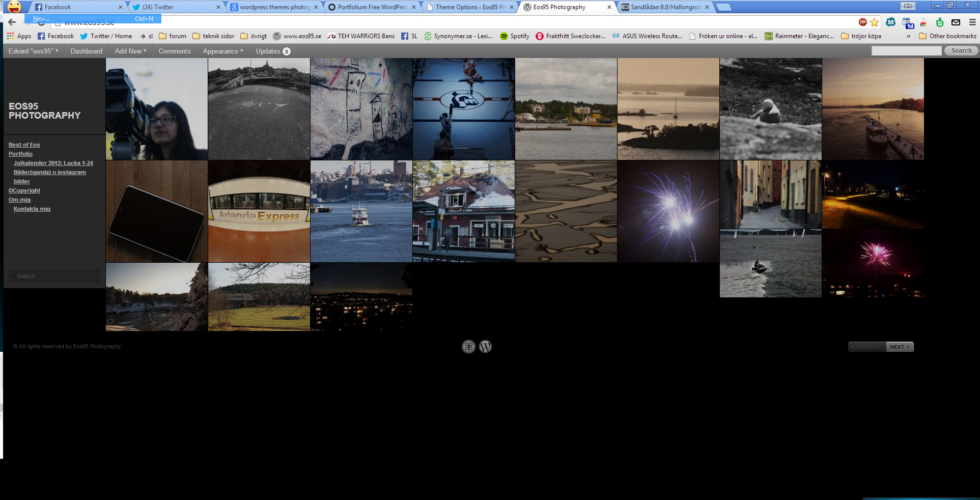Expand the Edvard "eos95" admin dropdown
This screenshot has width=980, height=500.
pos(33,51)
